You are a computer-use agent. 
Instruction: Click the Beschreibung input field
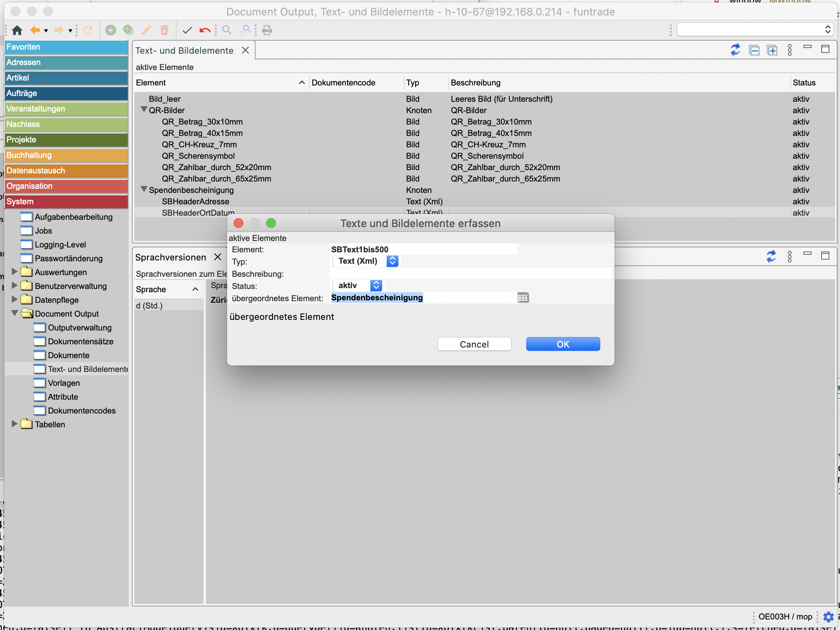pos(470,274)
